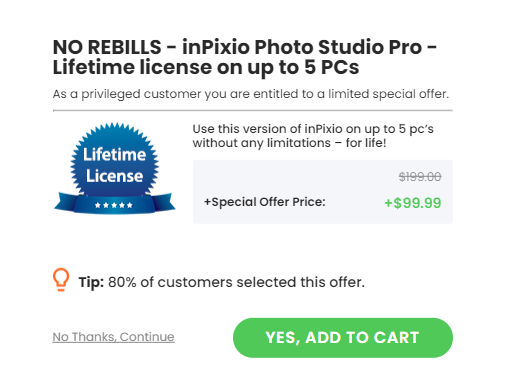Click the 'Use this version of inPixio' description
The width and height of the screenshot is (506, 375).
click(313, 136)
